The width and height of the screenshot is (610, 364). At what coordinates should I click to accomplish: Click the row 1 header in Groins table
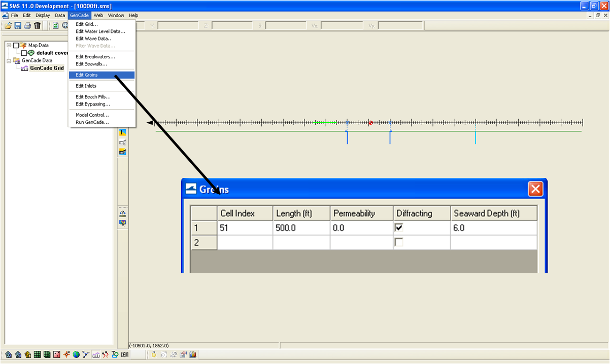[204, 228]
